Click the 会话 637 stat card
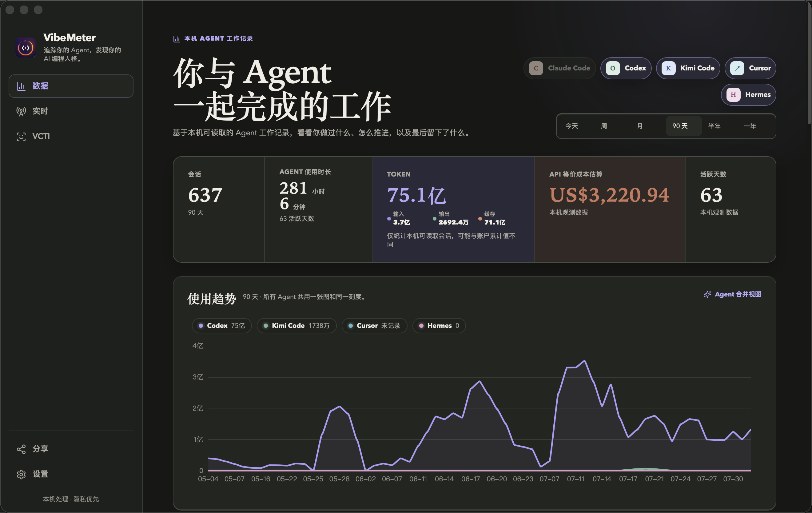The image size is (812, 513). point(219,209)
